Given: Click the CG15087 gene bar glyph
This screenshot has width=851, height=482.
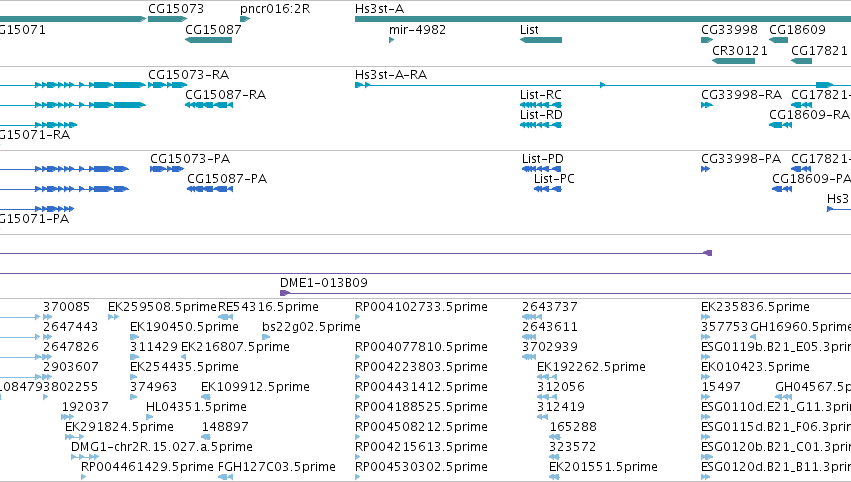Looking at the screenshot, I should pos(208,40).
